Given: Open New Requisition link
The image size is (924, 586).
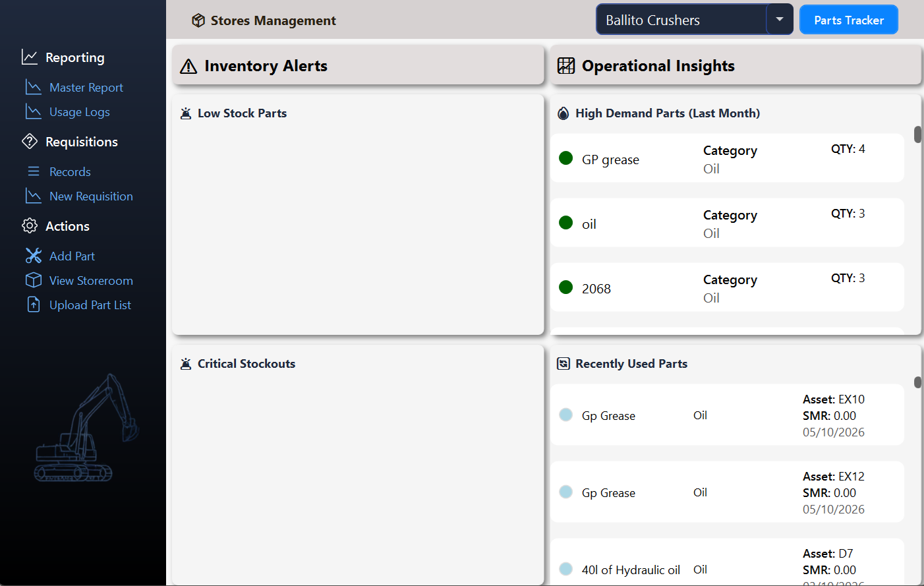Looking at the screenshot, I should tap(91, 196).
